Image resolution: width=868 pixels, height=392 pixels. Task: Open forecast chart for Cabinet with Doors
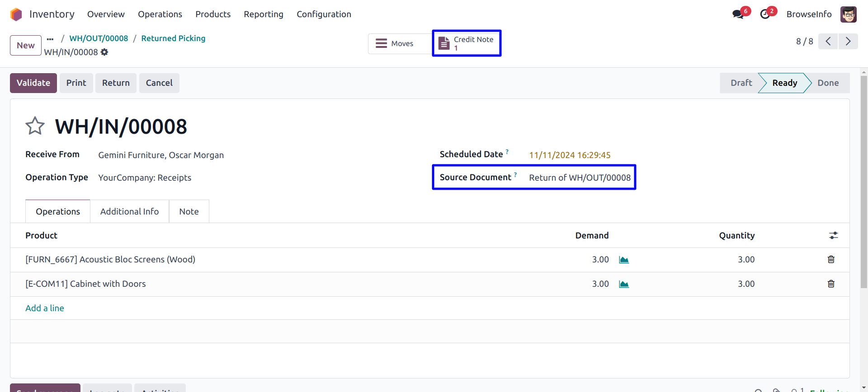click(x=624, y=284)
